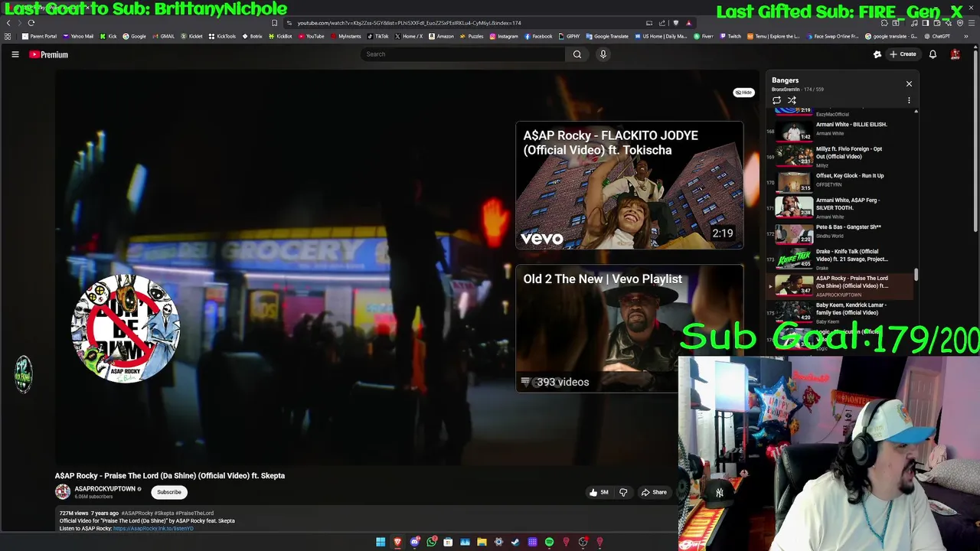Expand the bookmarks overflow chevron
Image resolution: width=980 pixels, height=551 pixels.
(x=965, y=36)
